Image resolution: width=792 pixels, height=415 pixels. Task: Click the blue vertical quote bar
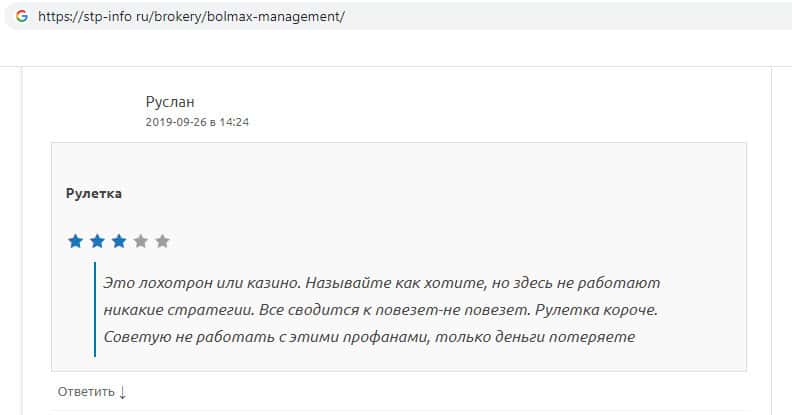click(95, 309)
